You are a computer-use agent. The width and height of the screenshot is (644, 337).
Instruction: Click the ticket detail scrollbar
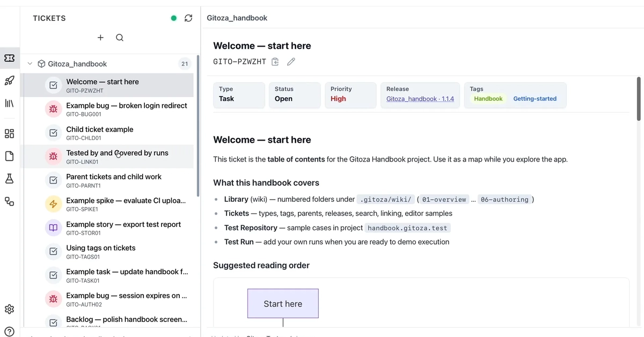click(x=639, y=99)
